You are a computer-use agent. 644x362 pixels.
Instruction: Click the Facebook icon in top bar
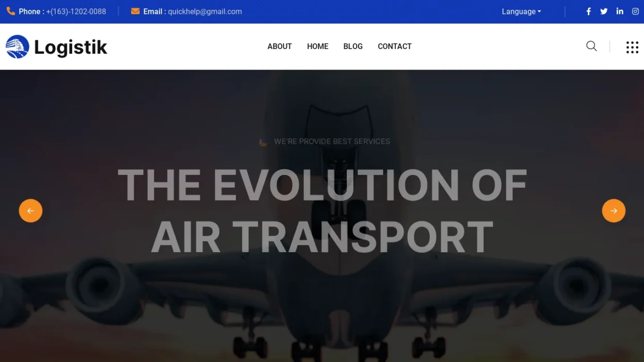[588, 11]
